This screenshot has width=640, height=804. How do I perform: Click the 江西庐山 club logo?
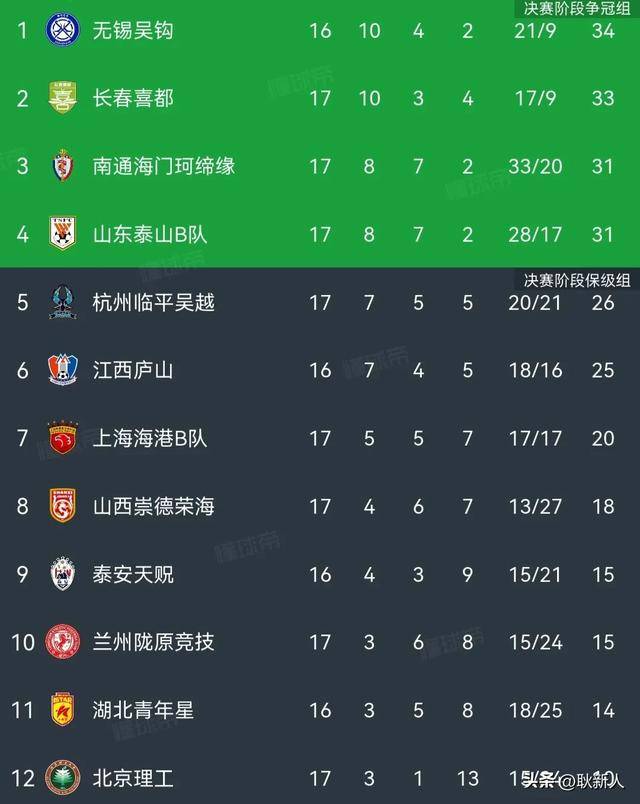point(63,370)
